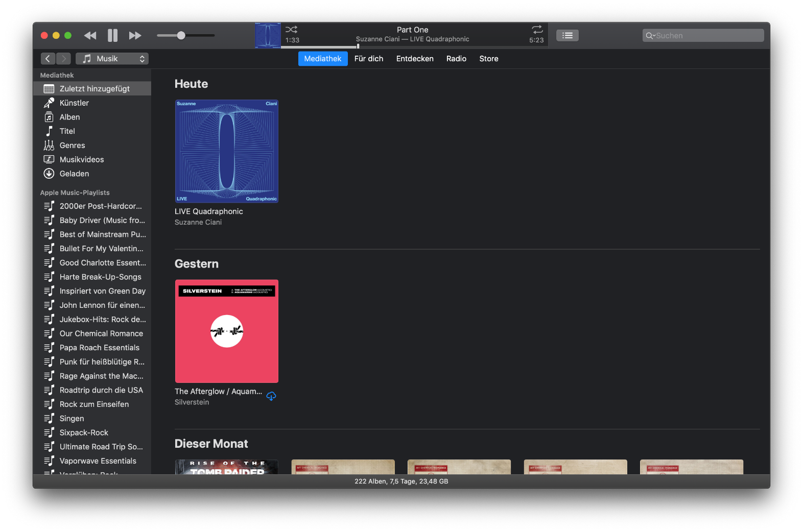Open search options magnifier dropdown

650,36
